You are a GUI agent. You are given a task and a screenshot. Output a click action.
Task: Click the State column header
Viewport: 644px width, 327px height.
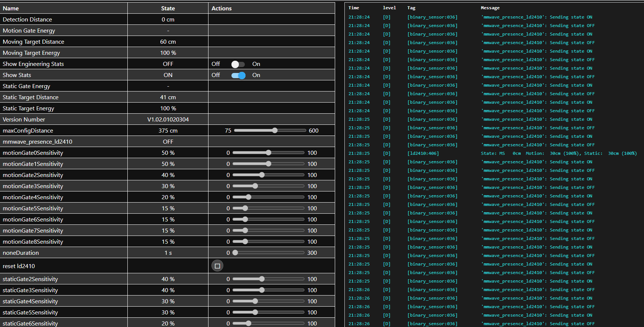[x=168, y=8]
